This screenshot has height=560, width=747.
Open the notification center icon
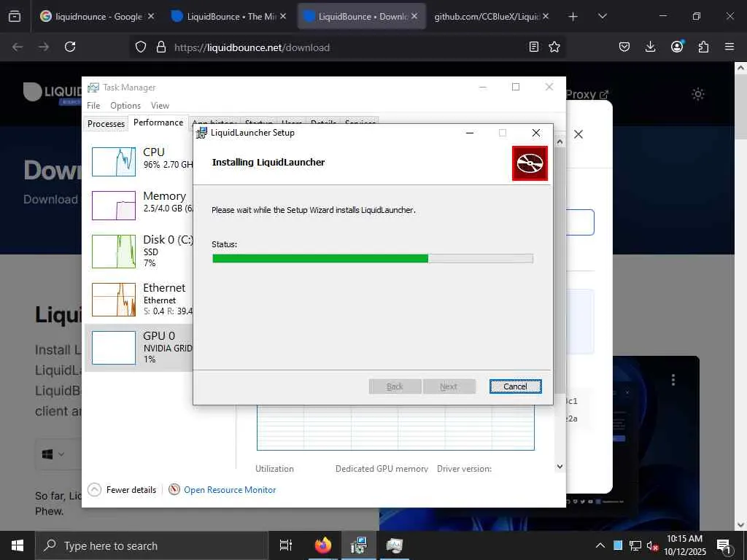tap(724, 545)
